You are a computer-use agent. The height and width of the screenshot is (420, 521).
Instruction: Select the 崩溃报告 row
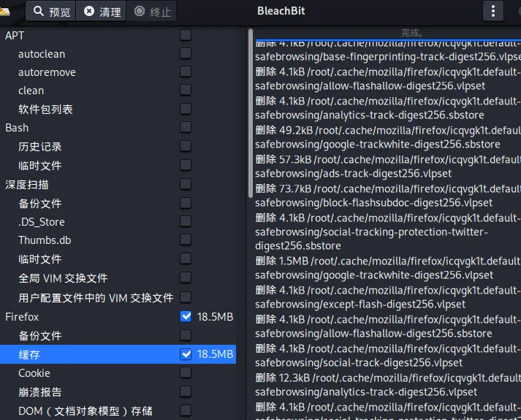tap(118, 392)
